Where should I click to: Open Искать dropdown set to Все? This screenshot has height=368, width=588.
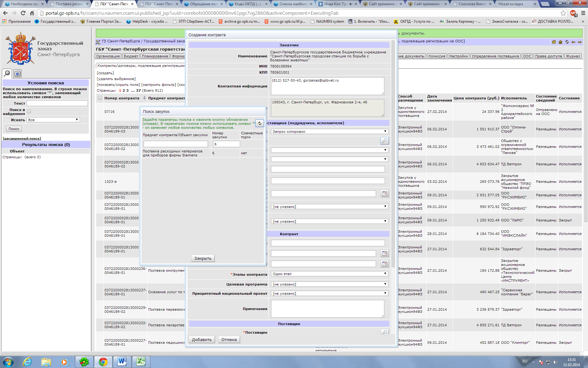click(x=53, y=120)
